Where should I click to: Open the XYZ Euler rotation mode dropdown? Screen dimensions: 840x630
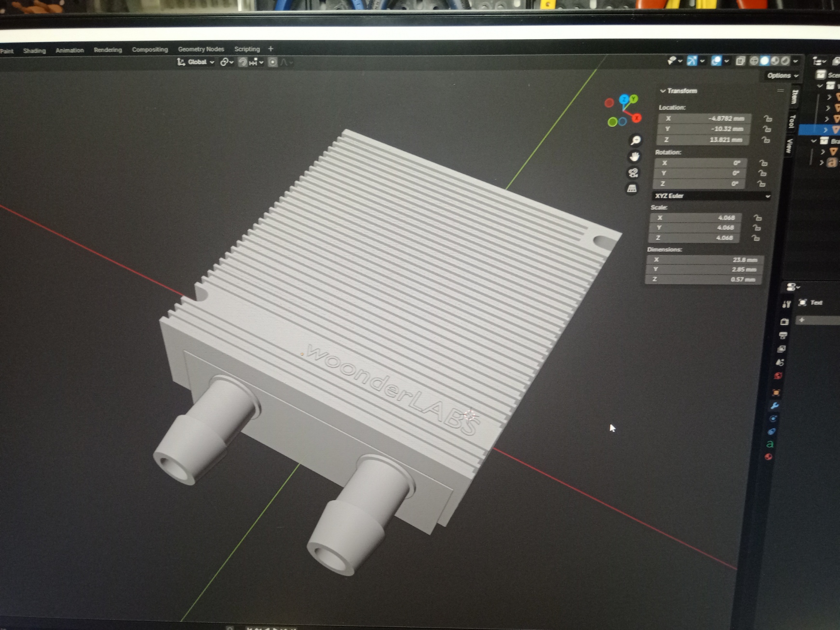pos(711,196)
